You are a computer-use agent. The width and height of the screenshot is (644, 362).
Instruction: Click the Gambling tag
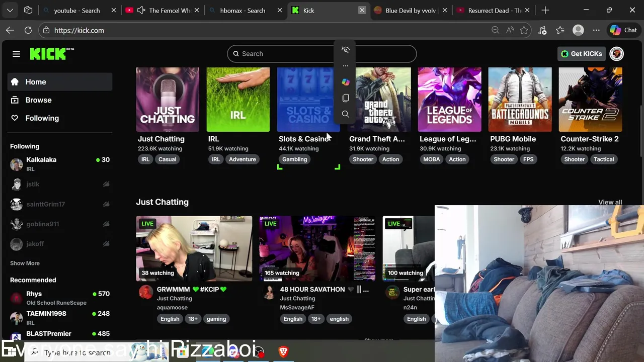click(294, 159)
